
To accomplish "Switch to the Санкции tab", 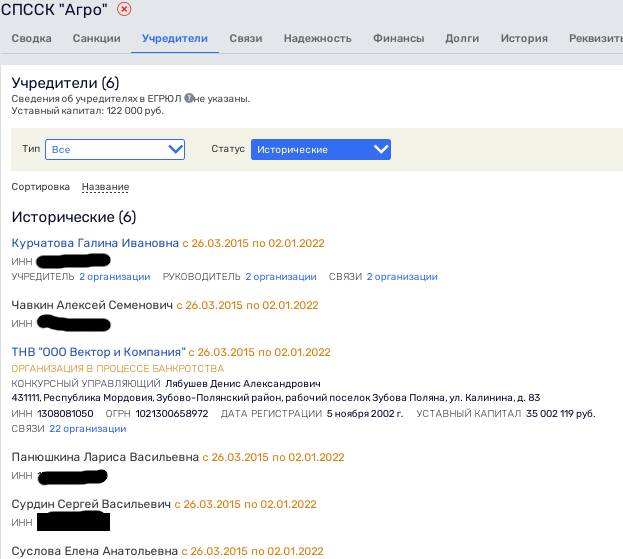I will [x=97, y=39].
